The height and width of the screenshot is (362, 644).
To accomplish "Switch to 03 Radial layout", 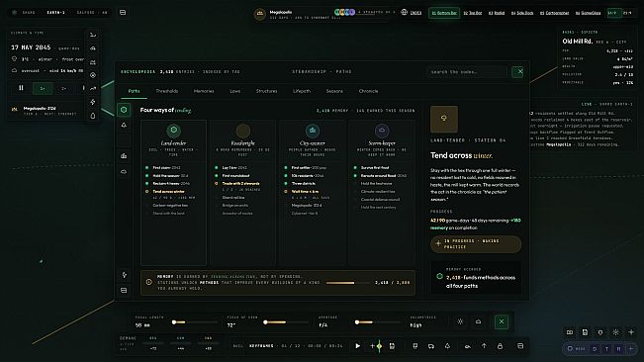I will pyautogui.click(x=497, y=13).
